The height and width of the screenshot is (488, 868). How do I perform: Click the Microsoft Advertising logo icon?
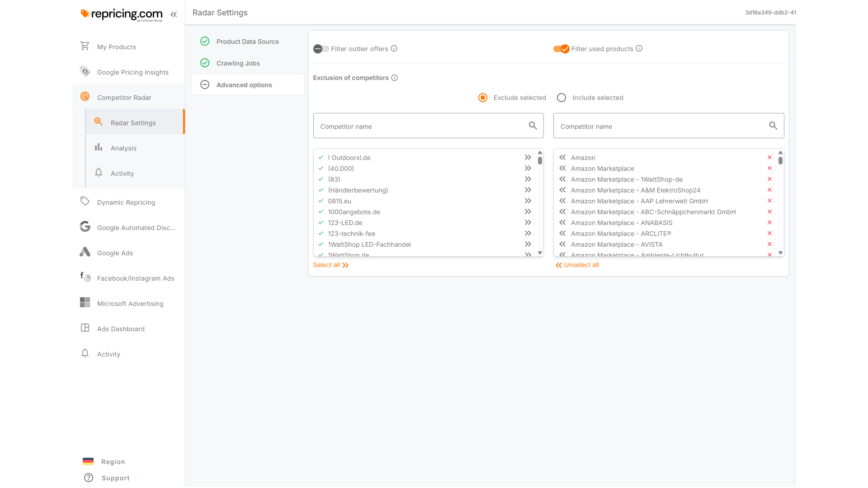tap(85, 302)
